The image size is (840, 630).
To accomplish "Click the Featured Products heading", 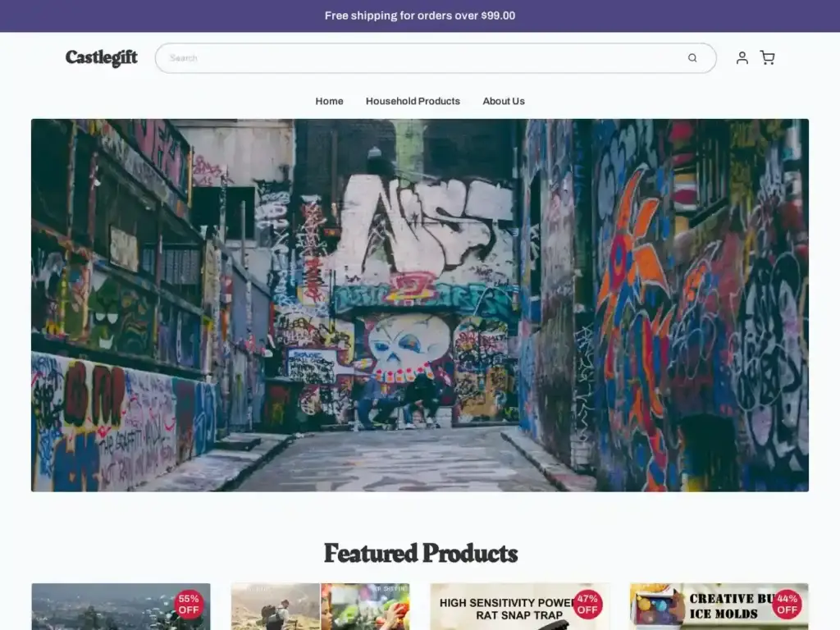I will click(x=420, y=553).
